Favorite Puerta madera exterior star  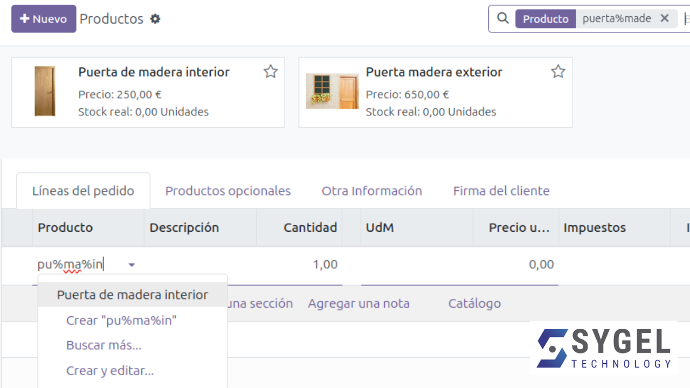point(558,71)
